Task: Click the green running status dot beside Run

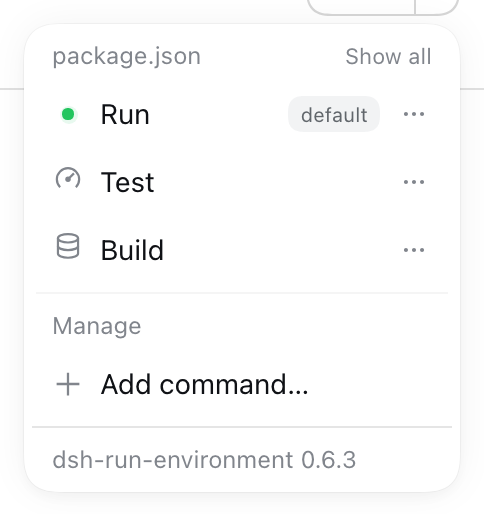Action: pyautogui.click(x=68, y=114)
